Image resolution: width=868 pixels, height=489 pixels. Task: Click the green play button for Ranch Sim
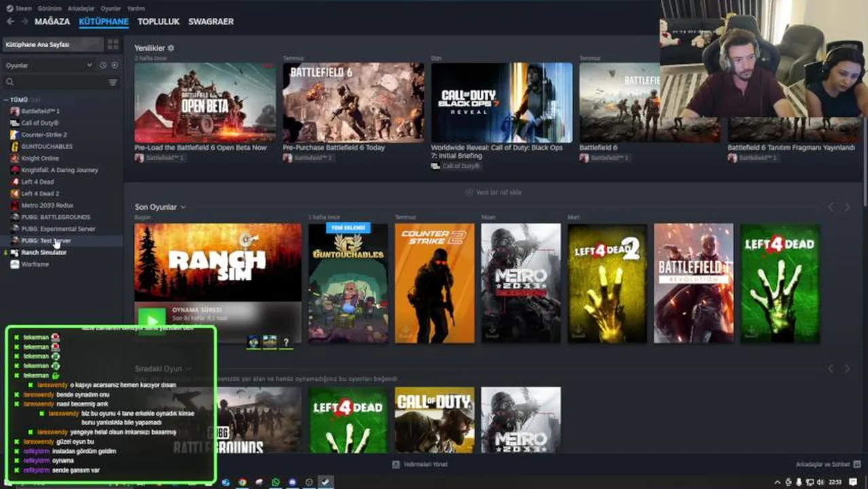point(152,320)
